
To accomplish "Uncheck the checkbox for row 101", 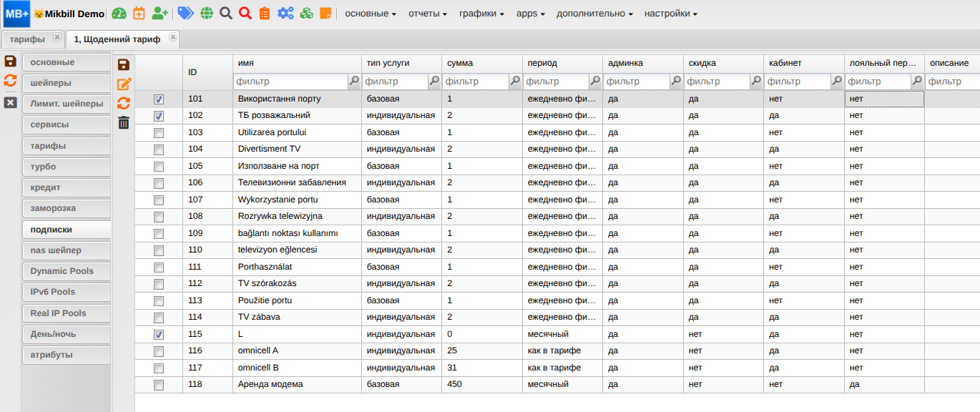I will (159, 99).
